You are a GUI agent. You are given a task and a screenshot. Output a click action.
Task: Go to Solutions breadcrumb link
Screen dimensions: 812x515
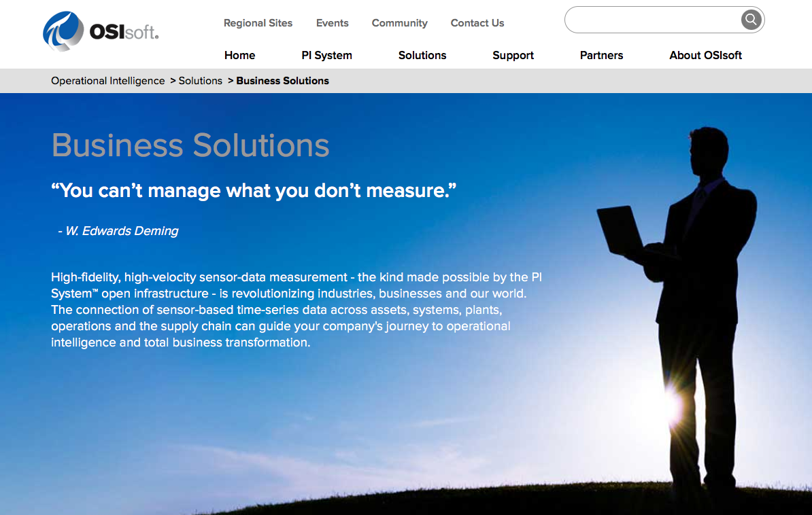pyautogui.click(x=201, y=81)
